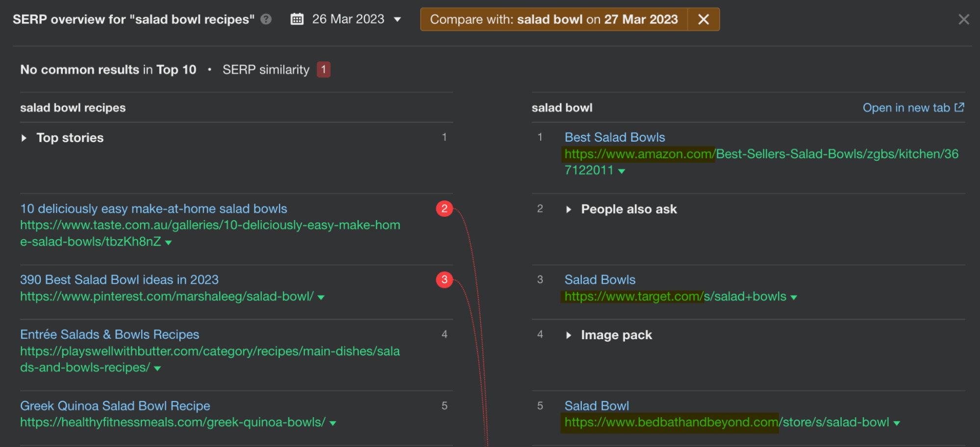This screenshot has height=447, width=980.
Task: Open the 26 Mar 2023 date dropdown
Action: 398,19
